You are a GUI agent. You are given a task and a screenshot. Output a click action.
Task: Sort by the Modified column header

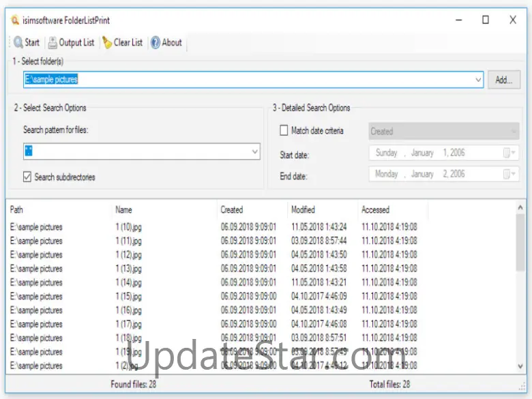point(303,209)
